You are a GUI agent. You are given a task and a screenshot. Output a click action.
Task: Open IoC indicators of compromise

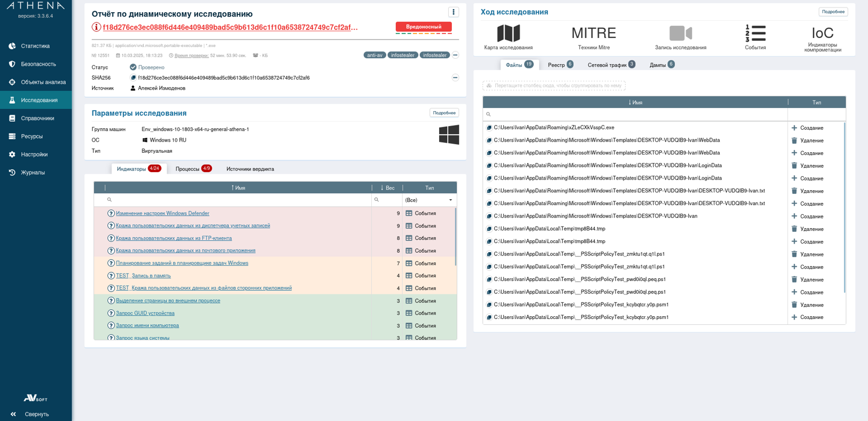pyautogui.click(x=822, y=34)
